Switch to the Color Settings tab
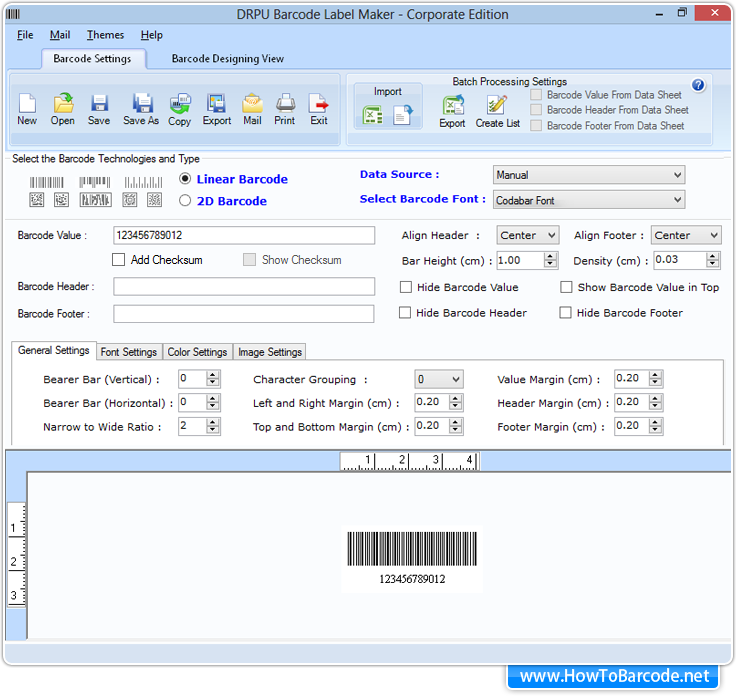The width and height of the screenshot is (736, 696). tap(197, 352)
